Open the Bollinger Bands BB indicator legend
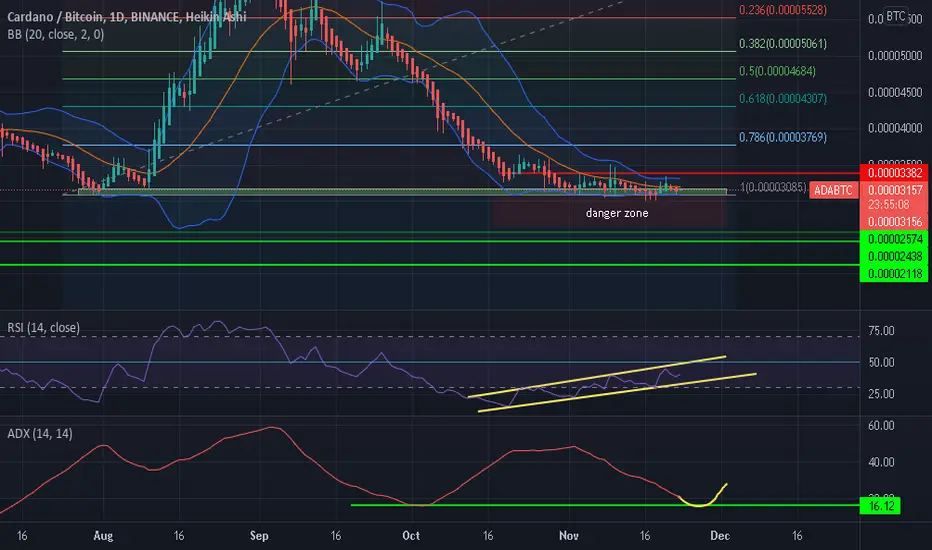The width and height of the screenshot is (932, 550). pyautogui.click(x=55, y=34)
